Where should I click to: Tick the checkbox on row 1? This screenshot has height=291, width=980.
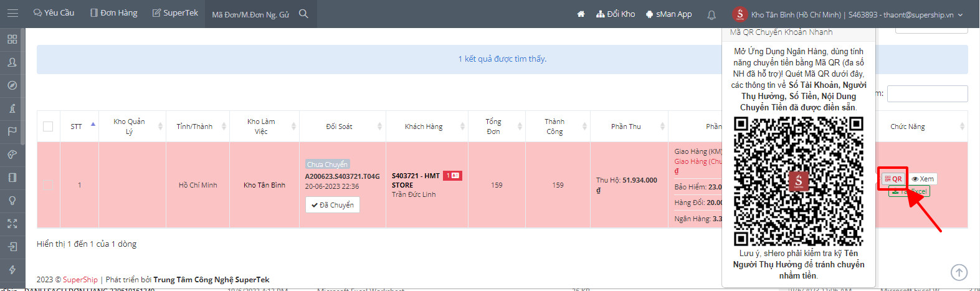coord(48,185)
